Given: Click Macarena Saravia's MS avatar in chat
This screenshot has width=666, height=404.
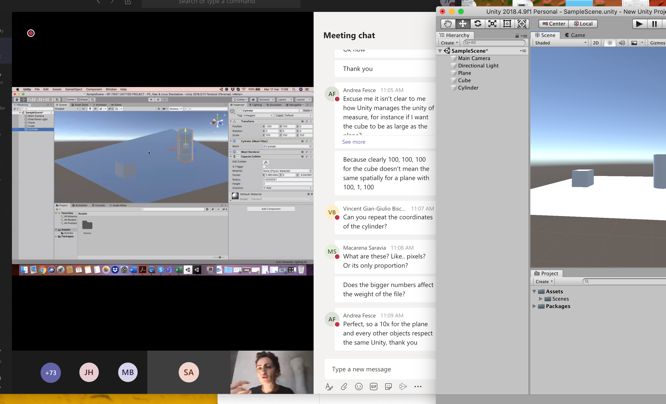Looking at the screenshot, I should tap(332, 251).
